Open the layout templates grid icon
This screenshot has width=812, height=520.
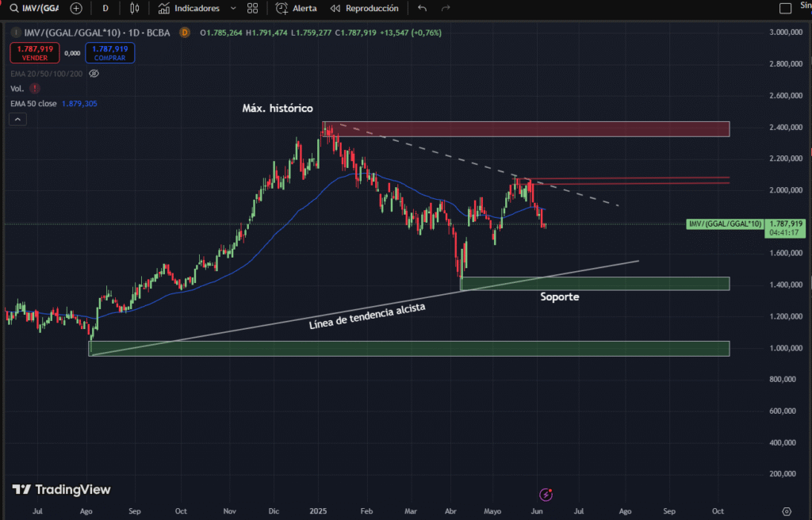coord(252,8)
